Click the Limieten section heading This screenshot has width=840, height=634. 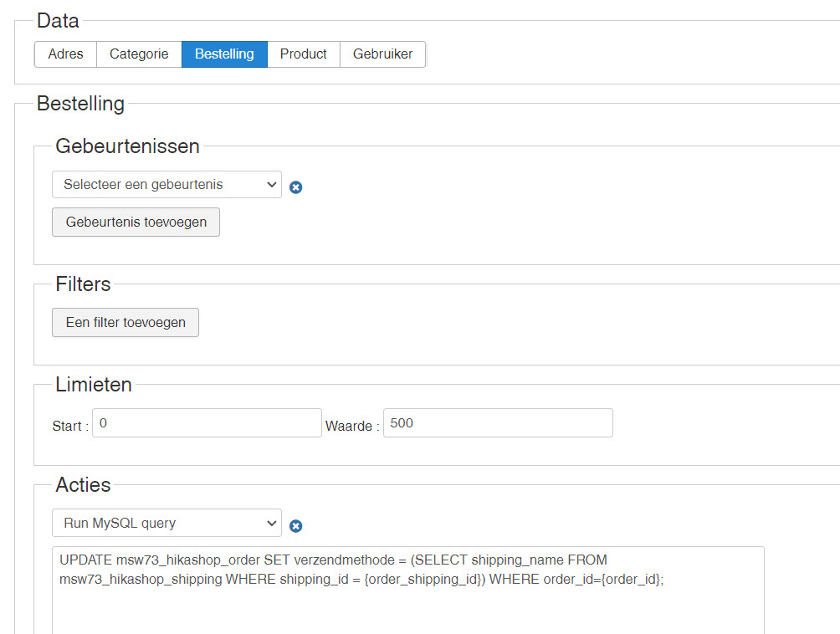[x=94, y=385]
